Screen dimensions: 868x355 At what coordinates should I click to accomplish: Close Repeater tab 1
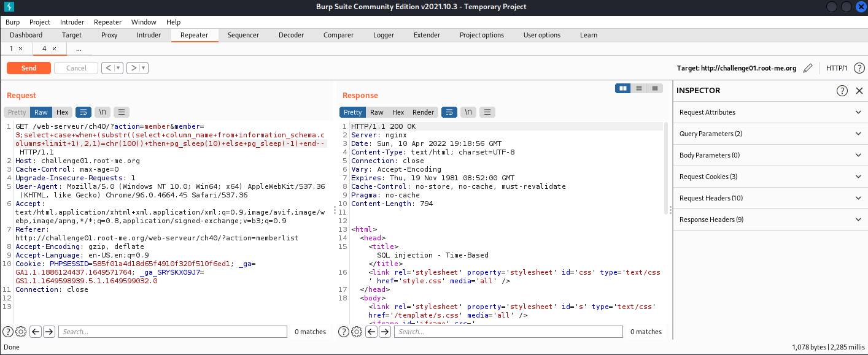pyautogui.click(x=20, y=48)
